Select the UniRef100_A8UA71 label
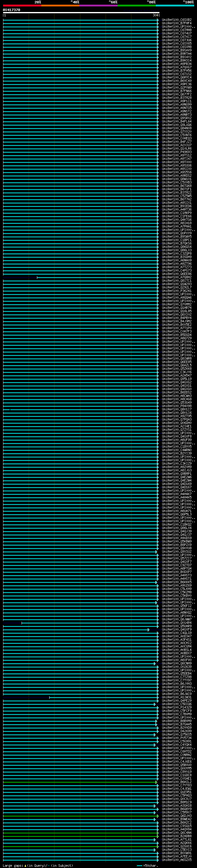Viewport: 197px width, 868px height. (x=177, y=511)
